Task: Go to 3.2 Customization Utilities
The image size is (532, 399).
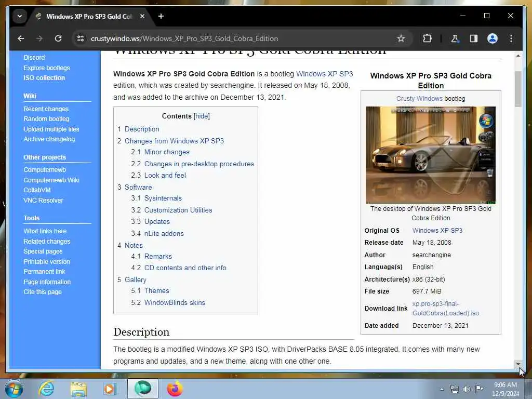Action: [178, 210]
